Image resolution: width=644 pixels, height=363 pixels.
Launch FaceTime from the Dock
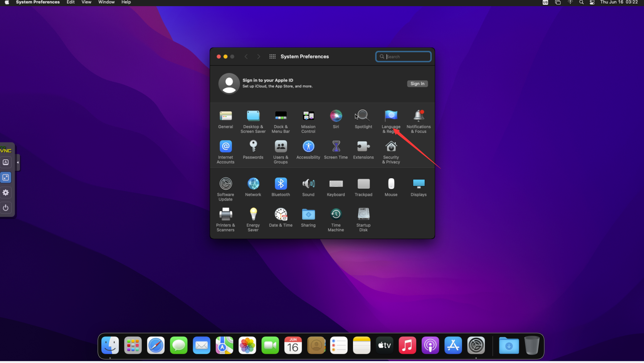pos(270,346)
